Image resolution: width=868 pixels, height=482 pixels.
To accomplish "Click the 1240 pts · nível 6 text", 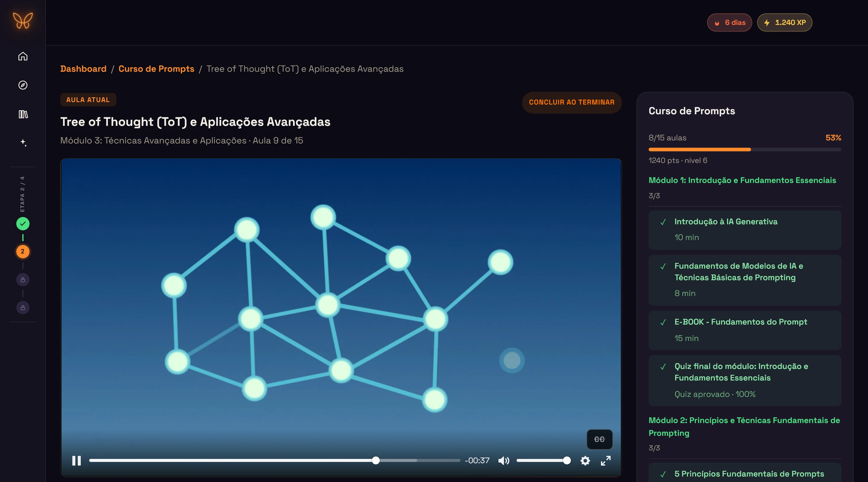I will tap(678, 160).
